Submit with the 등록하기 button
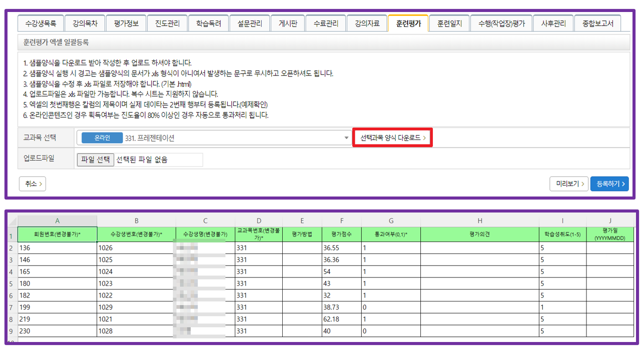This screenshot has height=348, width=644. tap(609, 184)
